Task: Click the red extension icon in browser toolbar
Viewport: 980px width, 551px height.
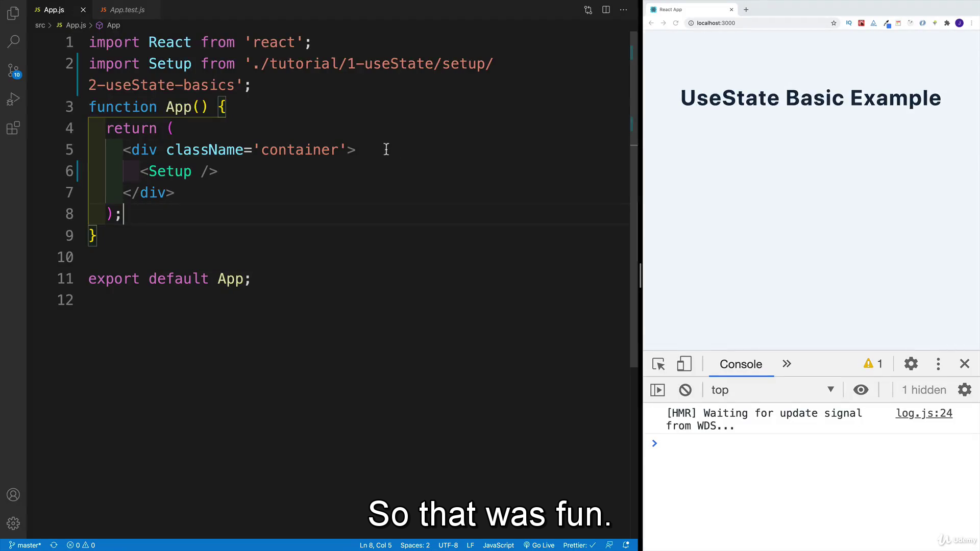Action: click(861, 23)
